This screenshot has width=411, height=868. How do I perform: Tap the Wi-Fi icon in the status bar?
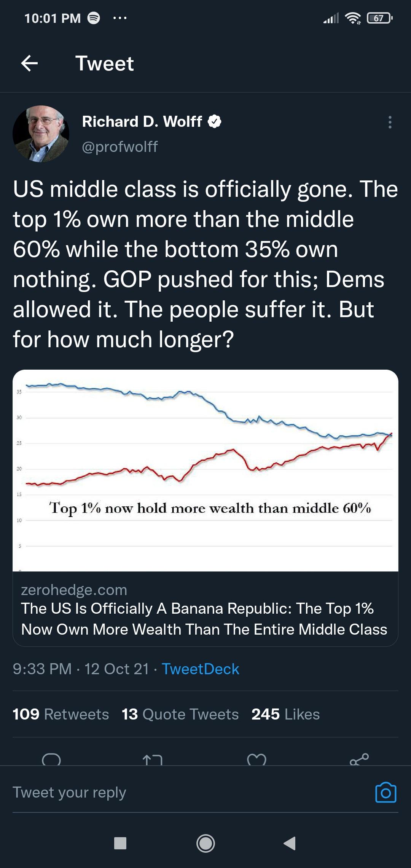[353, 18]
